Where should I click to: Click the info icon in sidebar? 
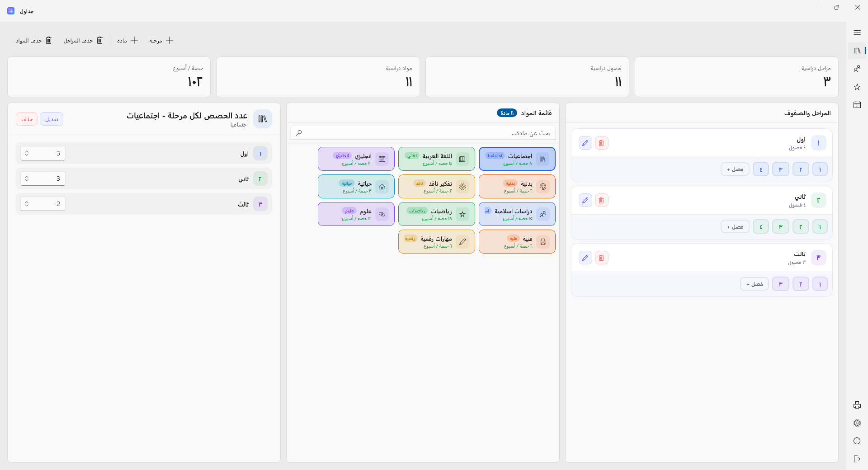point(857,441)
